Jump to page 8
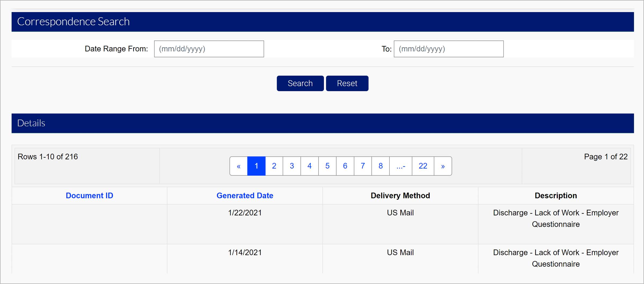The height and width of the screenshot is (284, 644). (380, 166)
